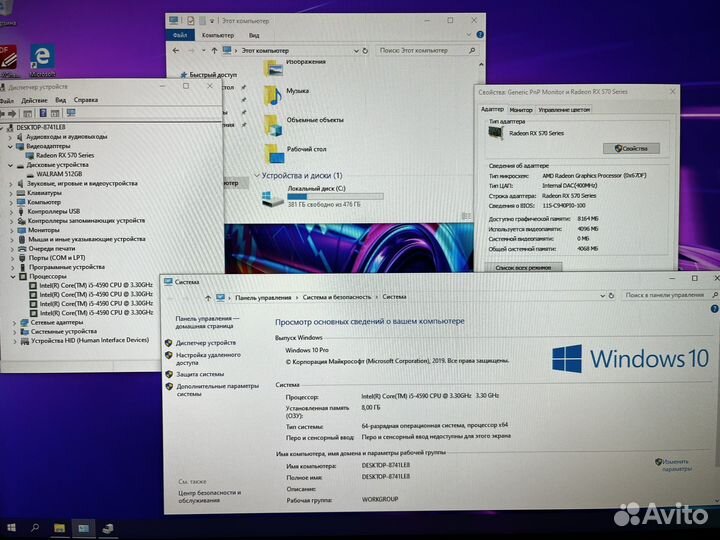Open help icon in System window
This screenshot has width=720, height=540.
click(x=714, y=309)
